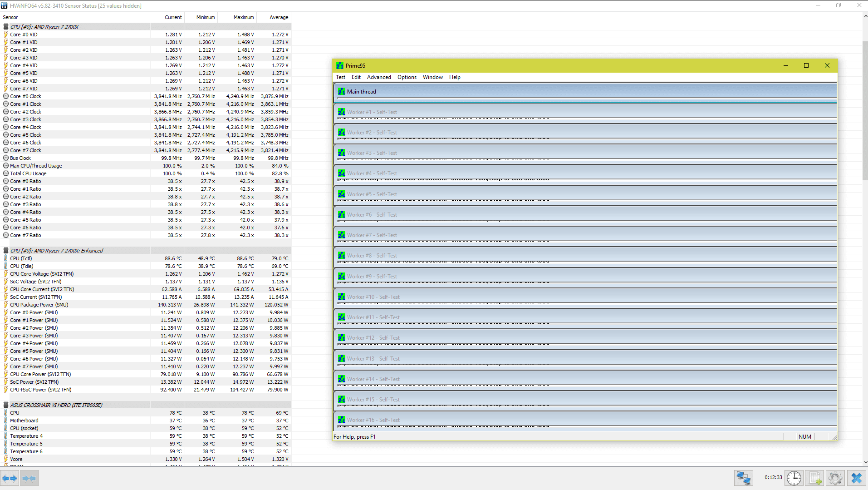Select the 'AMD Ryzen 7 2700X: Enhanced' group header
Screen dimensions: 868x490
pos(146,251)
